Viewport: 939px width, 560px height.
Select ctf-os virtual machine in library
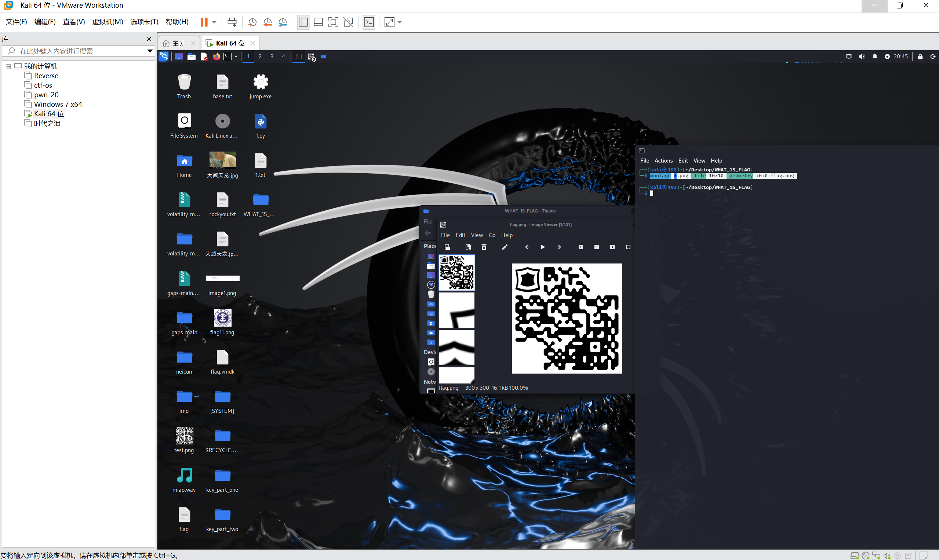[x=43, y=85]
